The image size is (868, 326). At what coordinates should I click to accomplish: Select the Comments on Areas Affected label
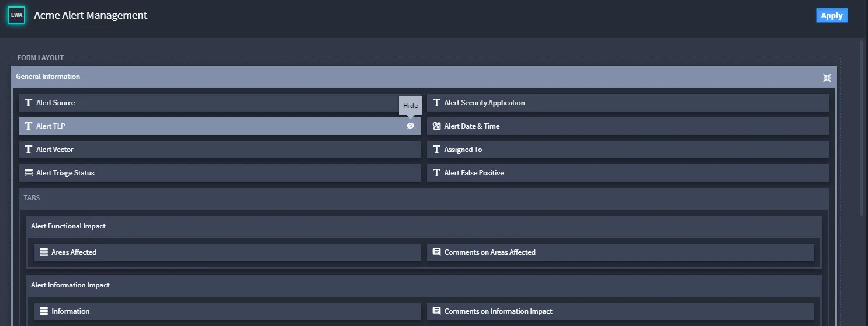[x=490, y=252]
